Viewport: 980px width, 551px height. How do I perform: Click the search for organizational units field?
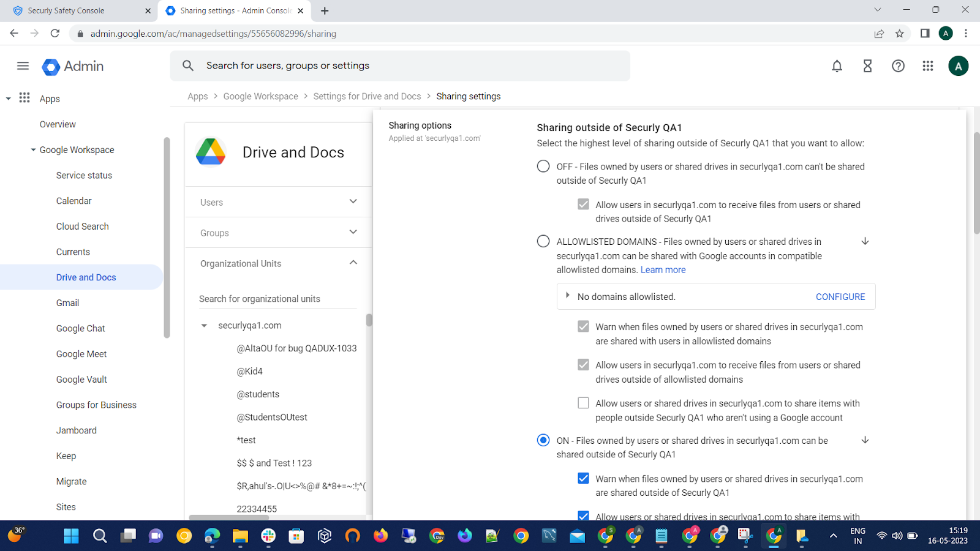coord(277,299)
